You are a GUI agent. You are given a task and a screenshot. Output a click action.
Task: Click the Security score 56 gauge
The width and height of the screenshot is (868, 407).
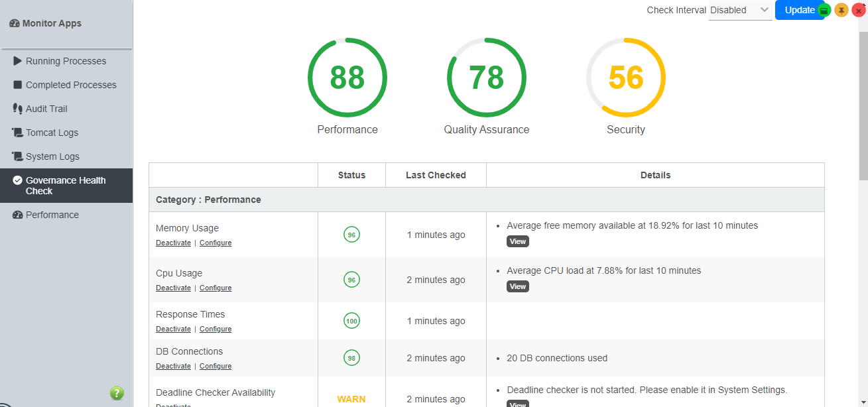click(x=625, y=78)
